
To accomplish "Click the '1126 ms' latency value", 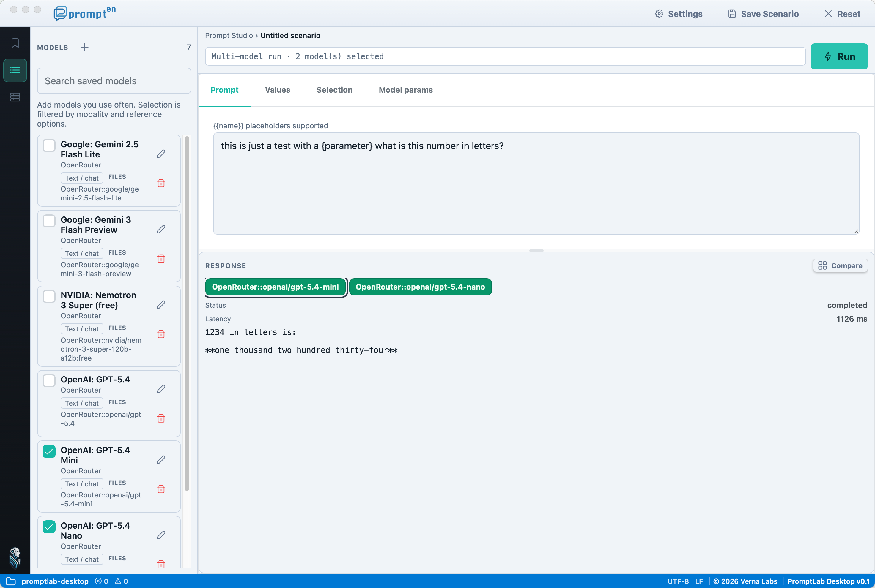I will (852, 319).
